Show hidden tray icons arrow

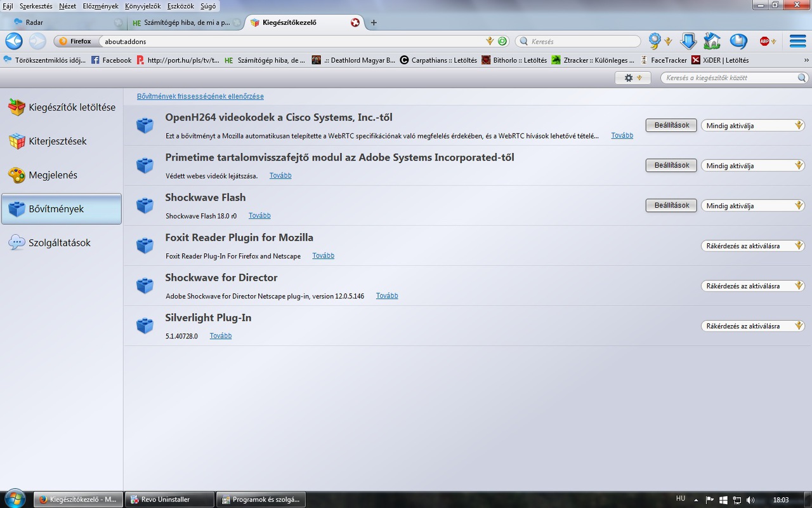[696, 500]
